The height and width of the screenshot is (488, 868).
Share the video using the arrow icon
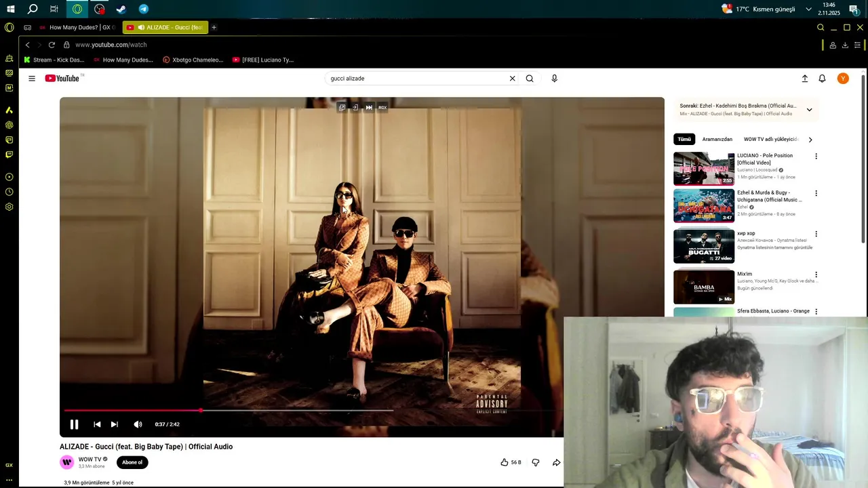click(x=556, y=462)
